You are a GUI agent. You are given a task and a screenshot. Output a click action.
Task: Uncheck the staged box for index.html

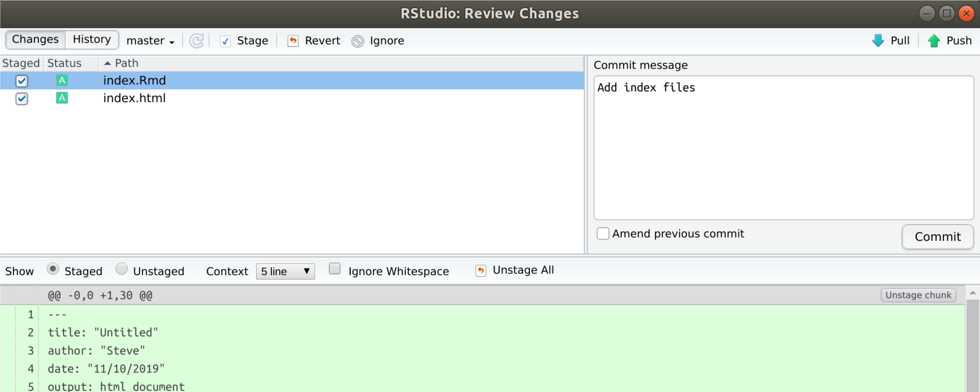pos(22,98)
